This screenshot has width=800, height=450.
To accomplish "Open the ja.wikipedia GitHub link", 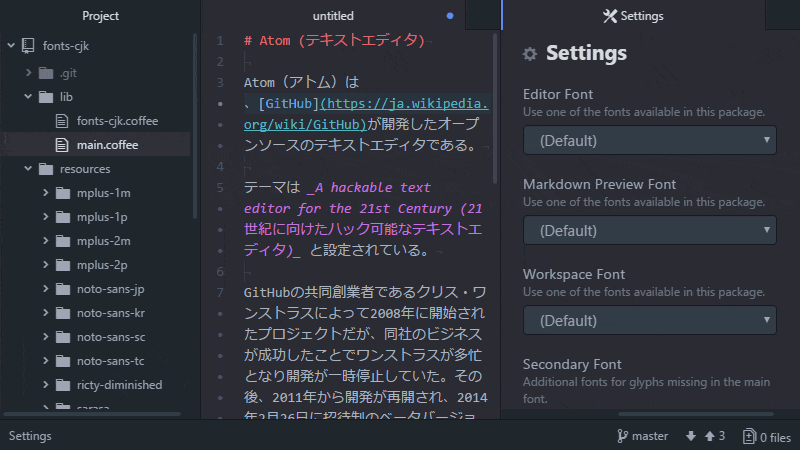I will click(x=366, y=114).
